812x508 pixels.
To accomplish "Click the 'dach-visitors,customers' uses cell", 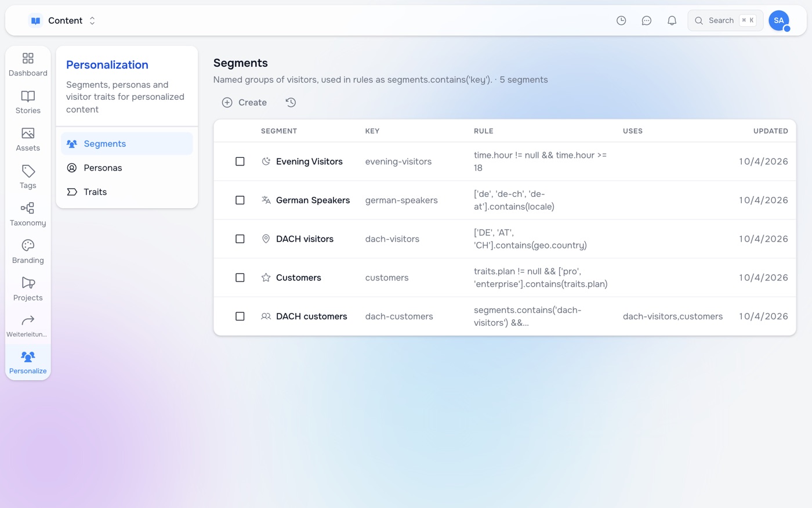I will 673,316.
